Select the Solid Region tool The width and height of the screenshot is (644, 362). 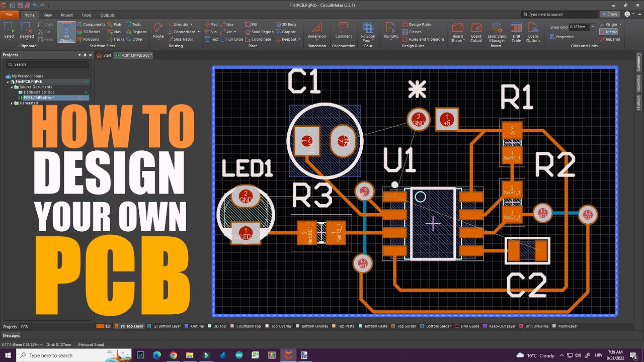pos(260,32)
